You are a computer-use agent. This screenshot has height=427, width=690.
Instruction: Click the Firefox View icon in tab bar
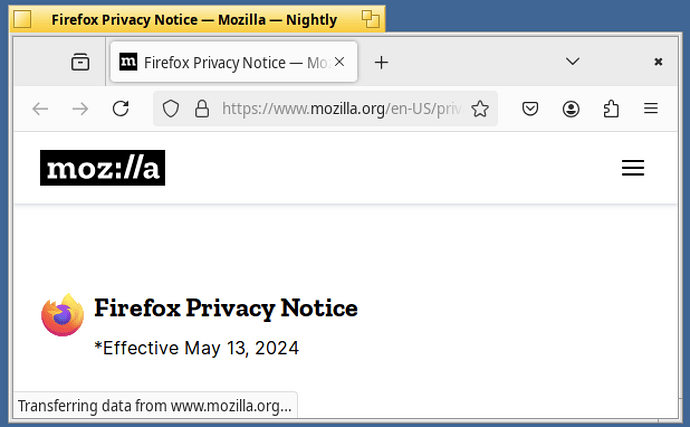coord(80,62)
